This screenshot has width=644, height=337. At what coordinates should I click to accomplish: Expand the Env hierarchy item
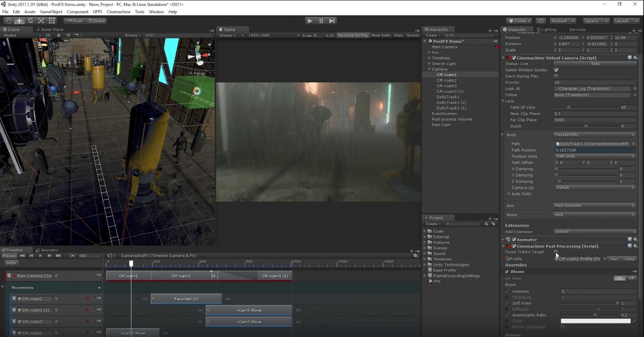(x=429, y=53)
